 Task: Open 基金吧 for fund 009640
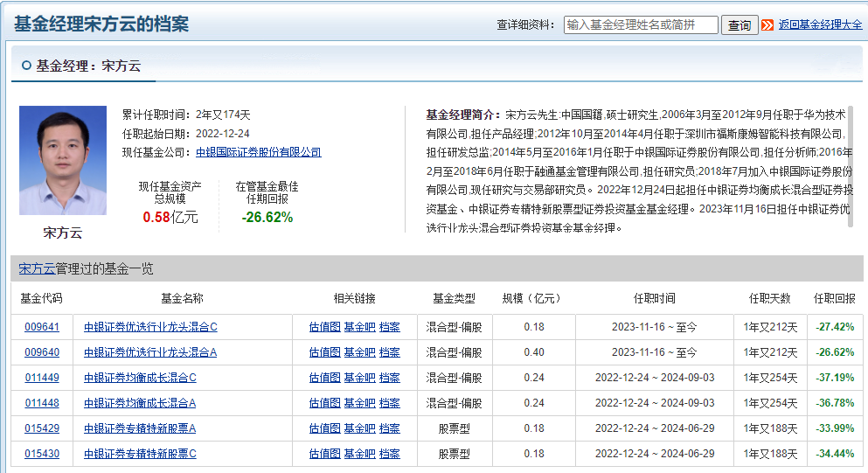click(360, 352)
